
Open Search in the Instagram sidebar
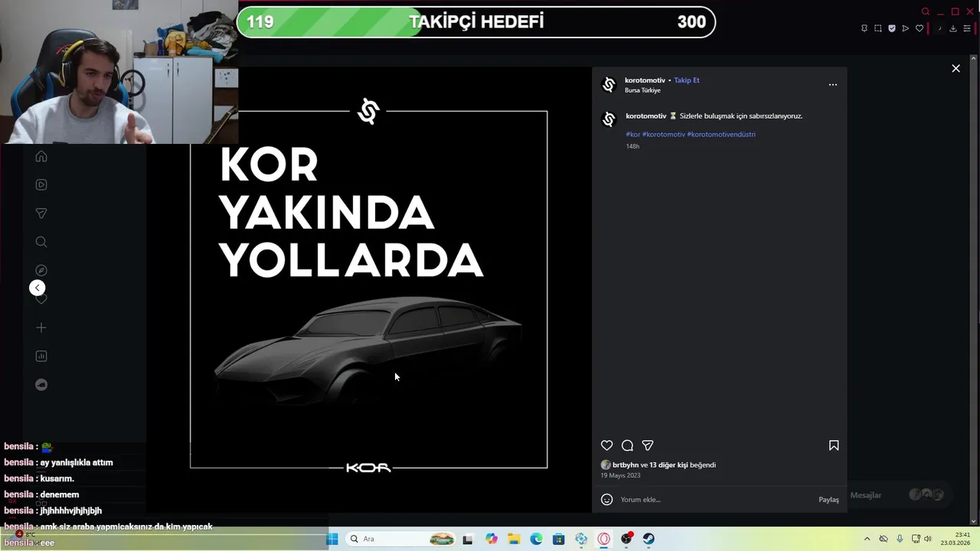point(41,242)
